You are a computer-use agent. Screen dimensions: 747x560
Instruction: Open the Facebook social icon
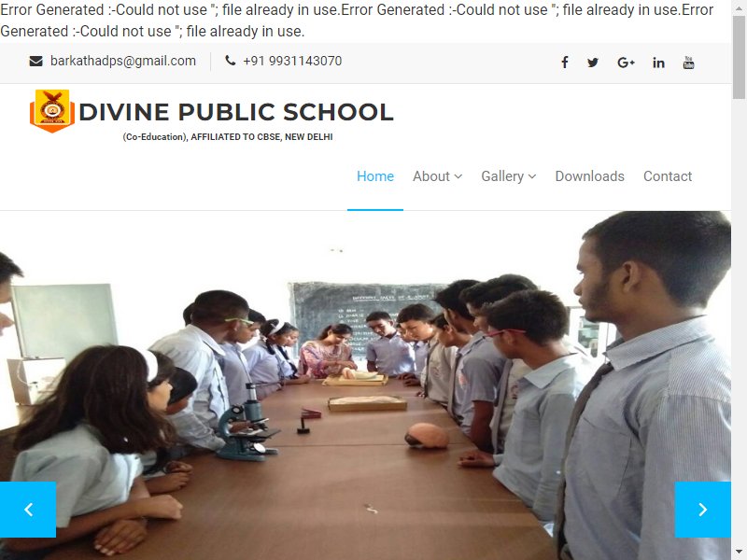(x=565, y=63)
